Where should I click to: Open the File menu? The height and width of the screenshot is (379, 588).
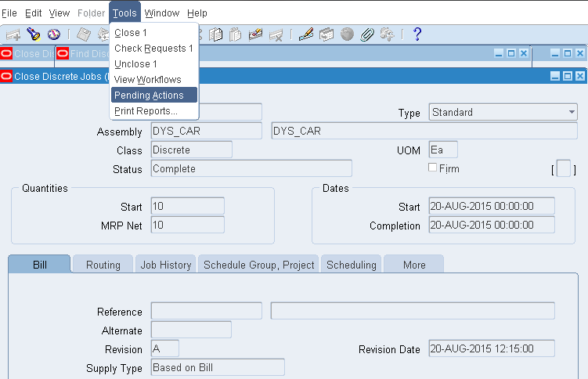click(x=9, y=13)
